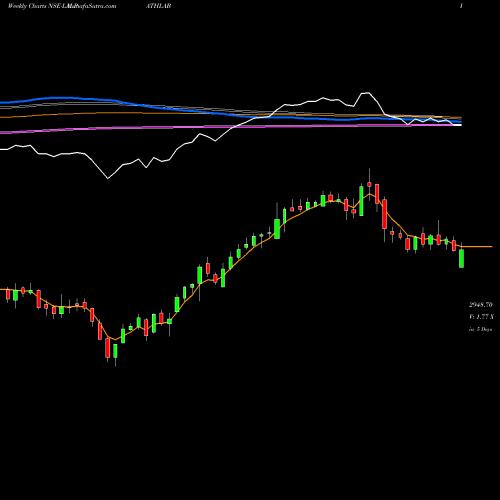Click the ATHLAB ticker label

point(159,6)
